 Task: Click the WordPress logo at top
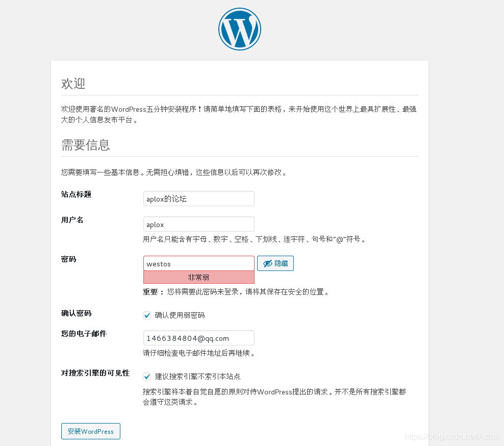click(x=239, y=29)
